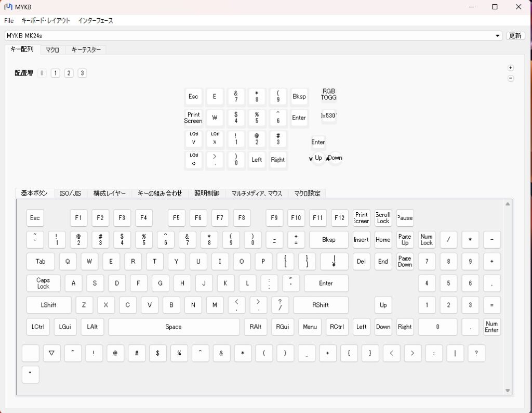Image resolution: width=532 pixels, height=413 pixels.
Task: Pick the Caps Lock keycode
Action: 43,283
